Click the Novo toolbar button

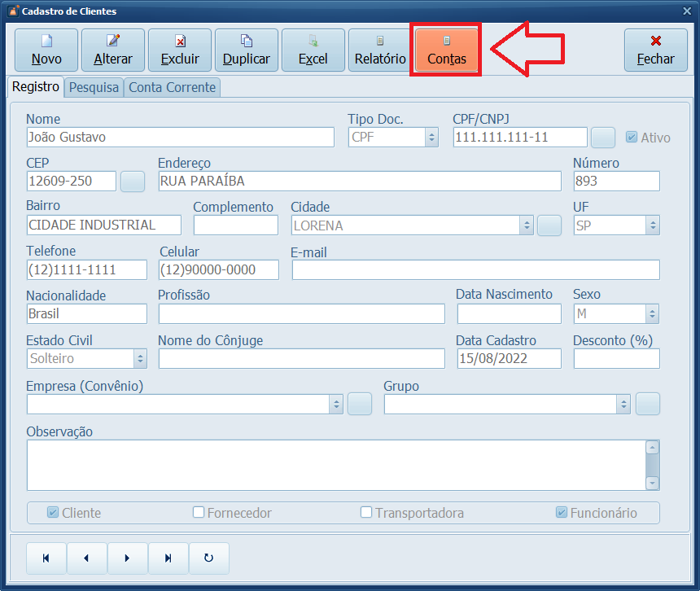point(46,50)
